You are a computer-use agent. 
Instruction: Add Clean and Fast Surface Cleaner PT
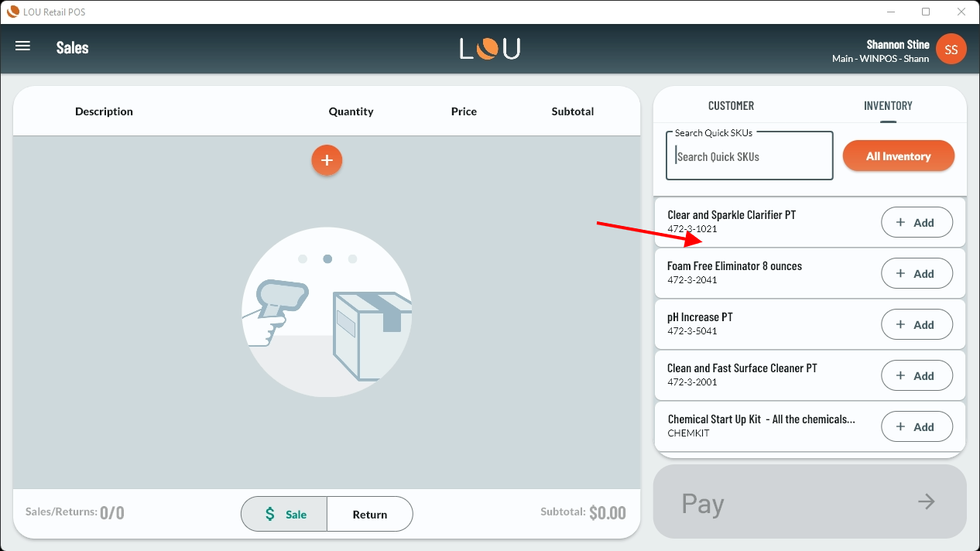point(917,375)
